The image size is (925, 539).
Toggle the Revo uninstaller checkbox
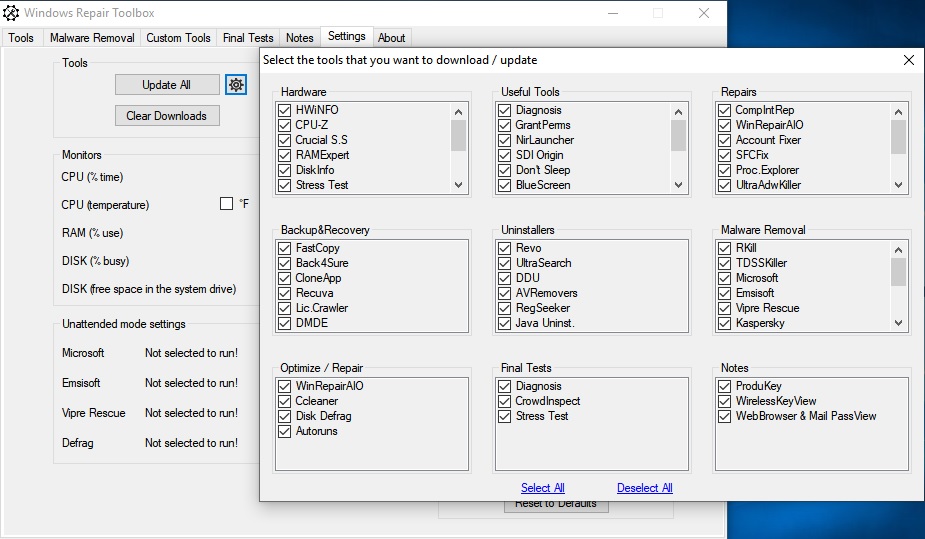504,248
